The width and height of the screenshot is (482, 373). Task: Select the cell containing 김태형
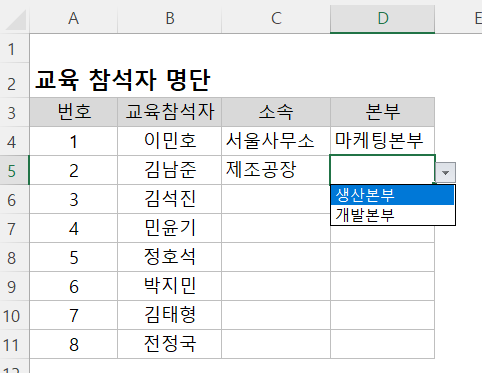170,315
